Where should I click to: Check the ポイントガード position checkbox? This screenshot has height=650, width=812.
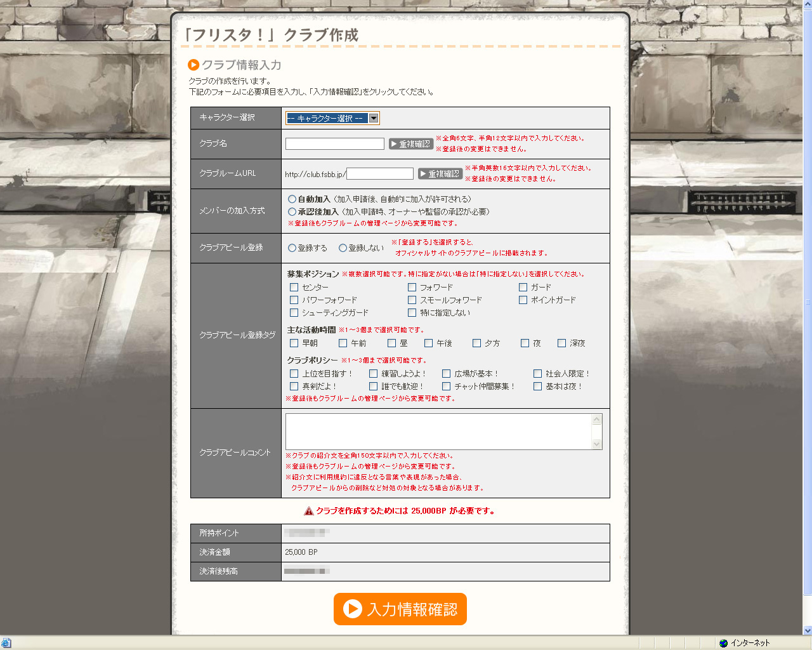coord(523,300)
